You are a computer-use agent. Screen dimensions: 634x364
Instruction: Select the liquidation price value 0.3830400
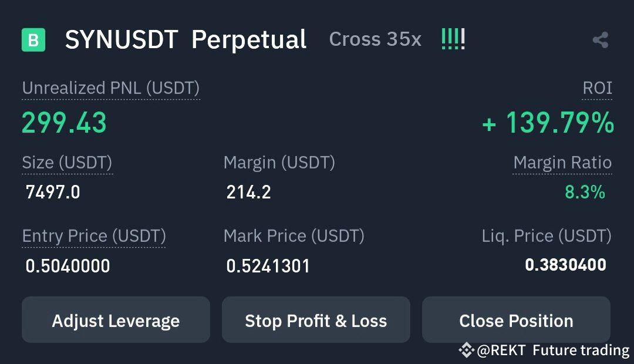tap(565, 265)
